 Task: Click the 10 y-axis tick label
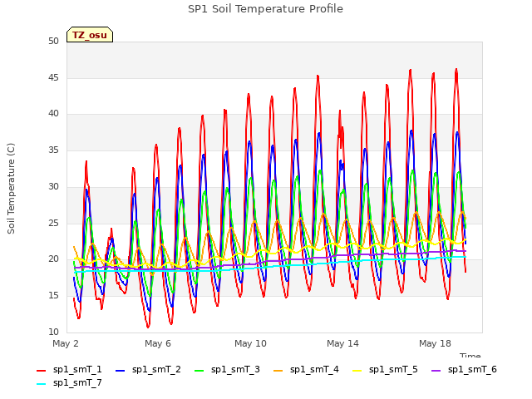53,332
